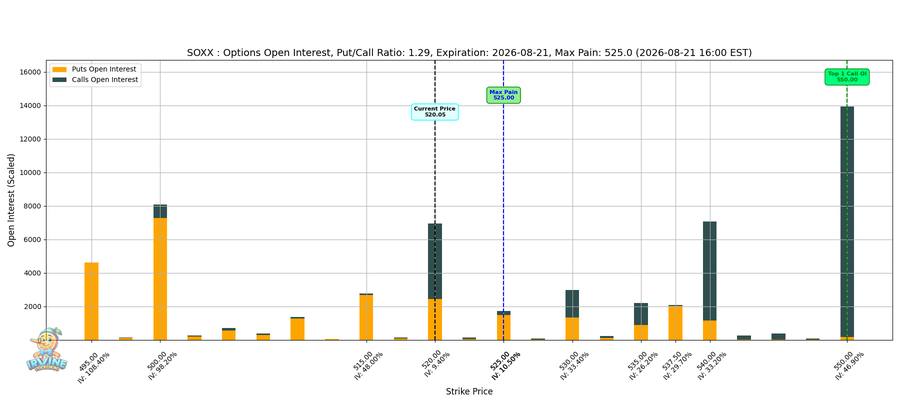The image size is (900, 400).
Task: Click the calls segment of the 530.00 bar
Action: pos(572,304)
